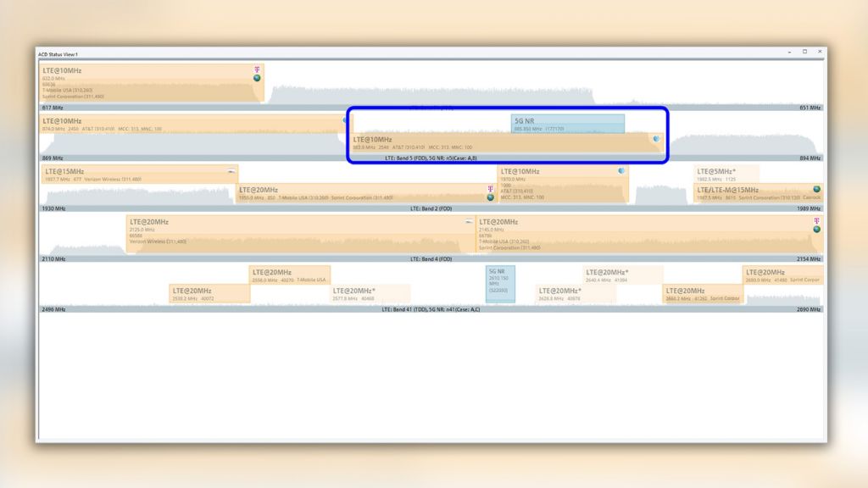Screen dimensions: 868x488
Task: Click the LTE: Band 2 (FDD) band label
Action: tap(431, 208)
